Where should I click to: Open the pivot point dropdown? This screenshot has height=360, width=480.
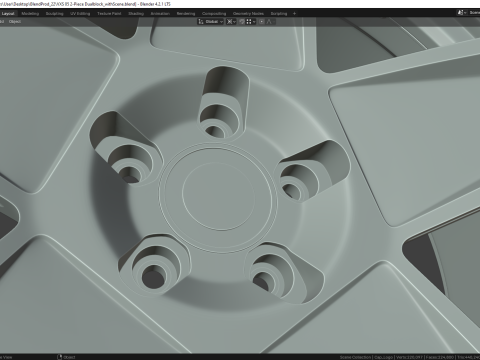click(231, 22)
